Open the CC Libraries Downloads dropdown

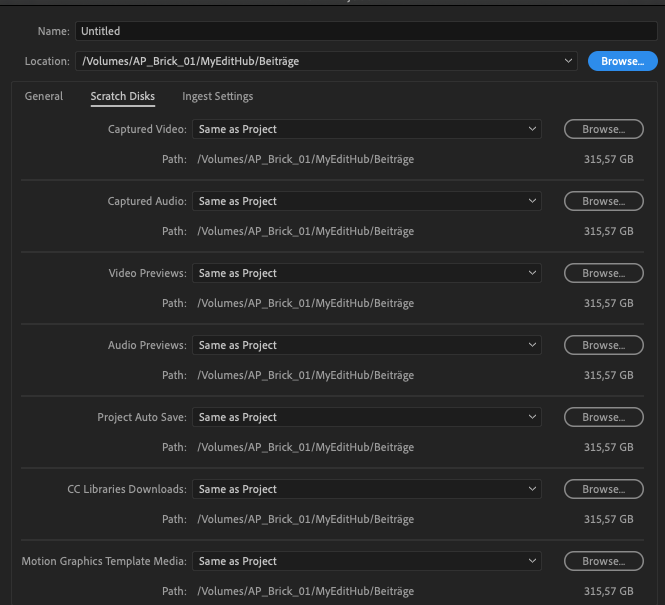tap(366, 489)
